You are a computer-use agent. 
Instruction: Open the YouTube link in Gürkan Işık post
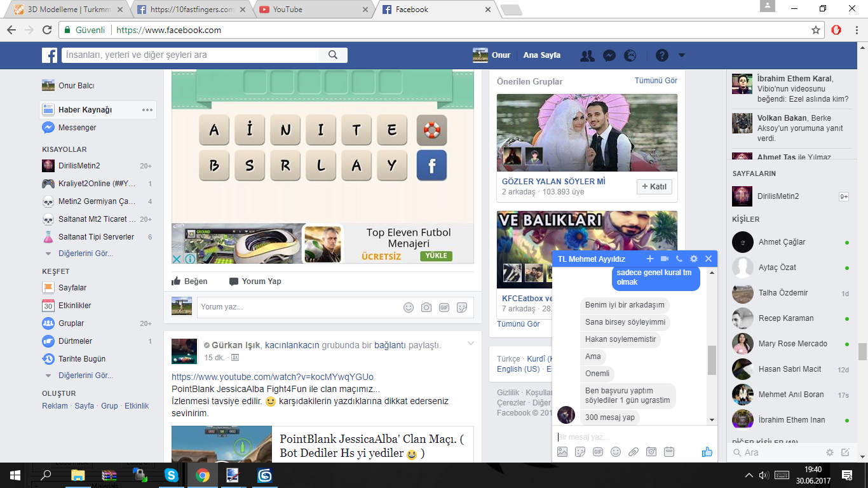pyautogui.click(x=273, y=377)
